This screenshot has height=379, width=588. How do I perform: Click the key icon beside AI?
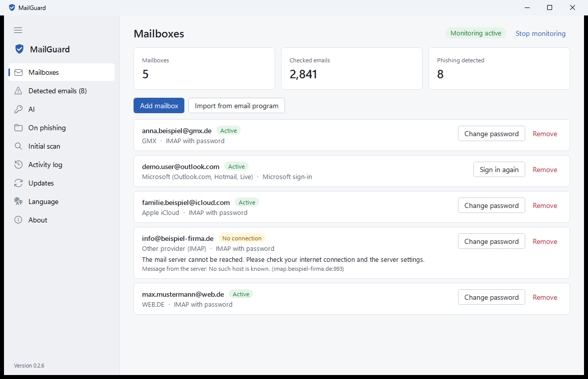[18, 109]
